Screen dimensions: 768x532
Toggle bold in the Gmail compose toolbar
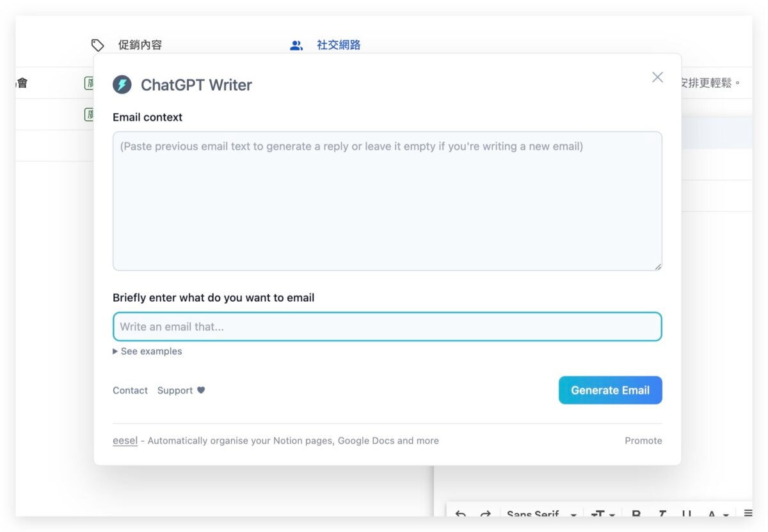coord(636,513)
